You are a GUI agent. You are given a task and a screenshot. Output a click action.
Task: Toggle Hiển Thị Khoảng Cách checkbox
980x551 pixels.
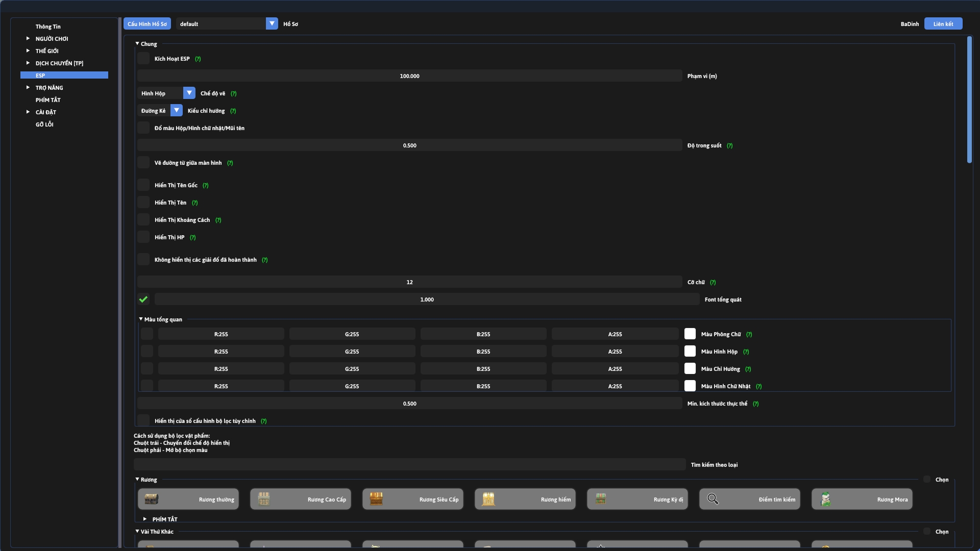tap(143, 220)
